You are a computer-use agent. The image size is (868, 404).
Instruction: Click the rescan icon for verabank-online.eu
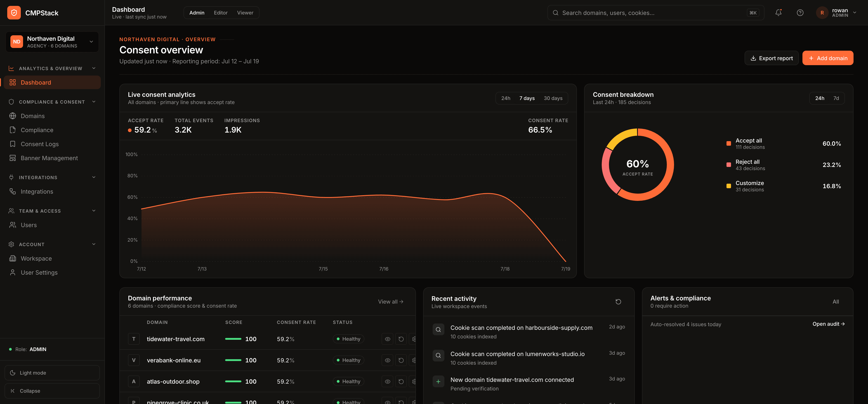point(401,360)
